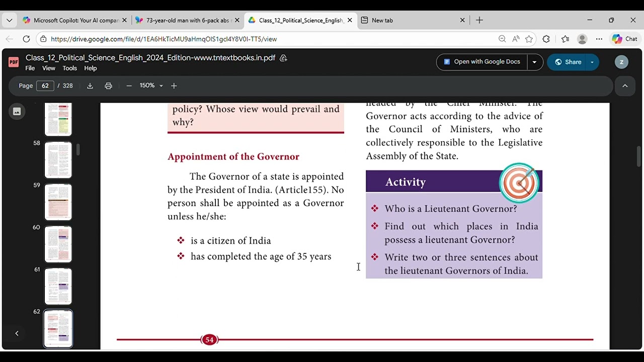Close the 73-year-old man tab
This screenshot has width=644, height=362.
click(x=237, y=20)
